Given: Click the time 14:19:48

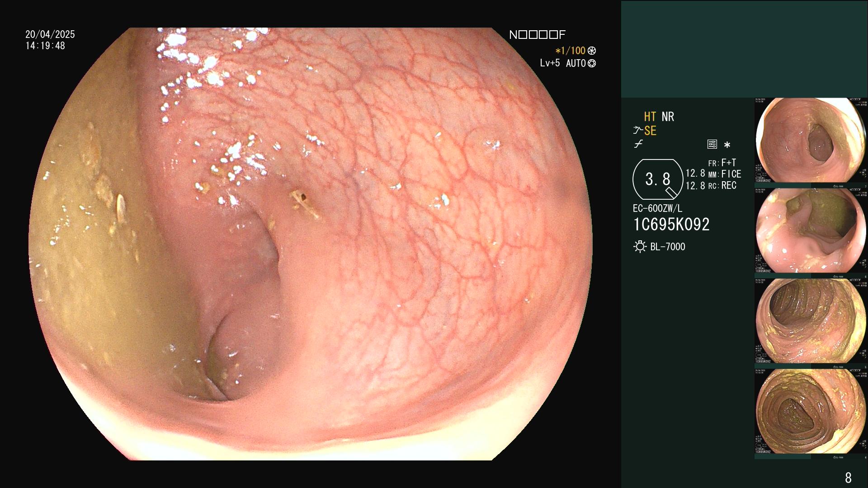Looking at the screenshot, I should coord(45,46).
